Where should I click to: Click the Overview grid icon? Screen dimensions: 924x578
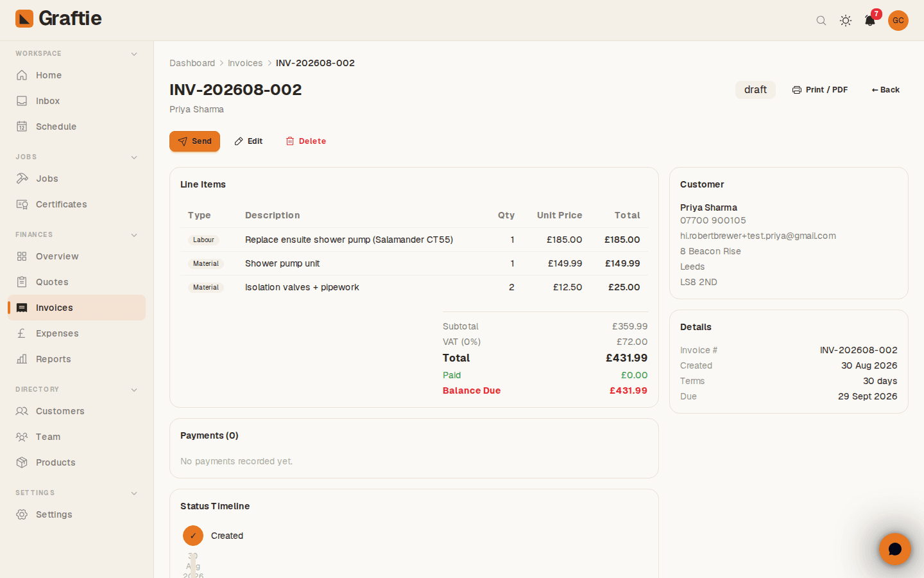click(x=22, y=256)
